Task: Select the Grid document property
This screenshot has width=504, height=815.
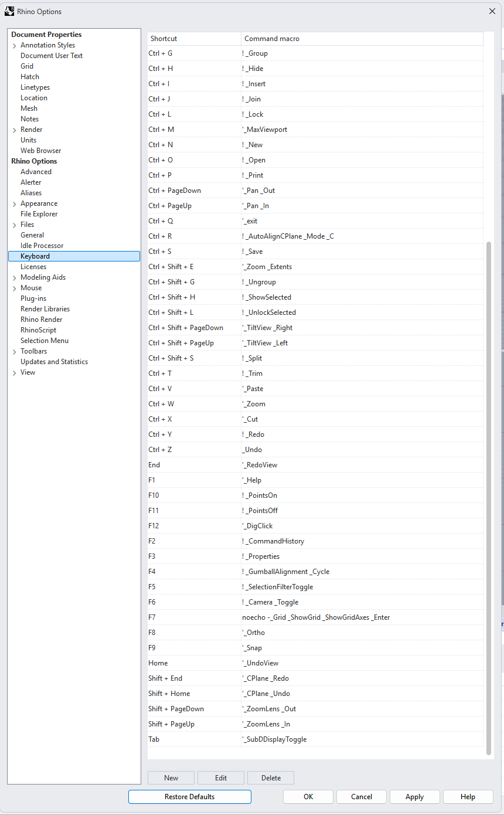Action: click(26, 66)
